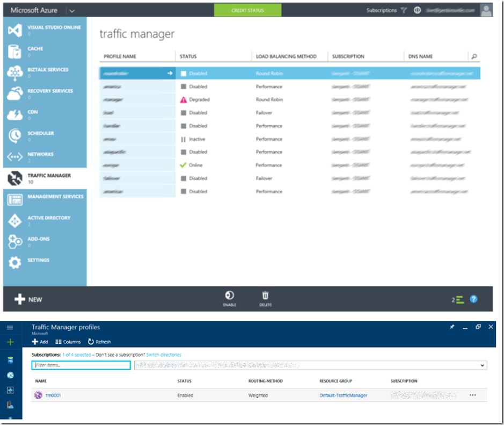The width and height of the screenshot is (504, 425).
Task: Open the tm0001 profile link
Action: pos(53,395)
